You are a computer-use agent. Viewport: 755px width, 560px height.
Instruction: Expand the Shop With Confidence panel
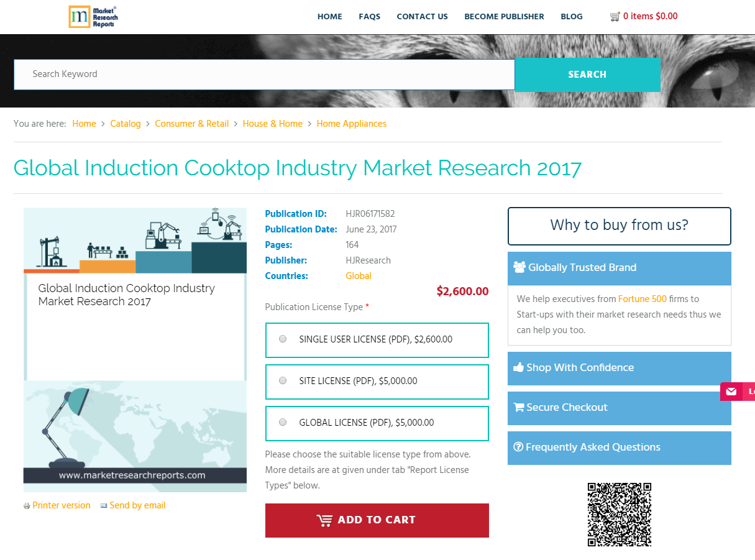[620, 368]
